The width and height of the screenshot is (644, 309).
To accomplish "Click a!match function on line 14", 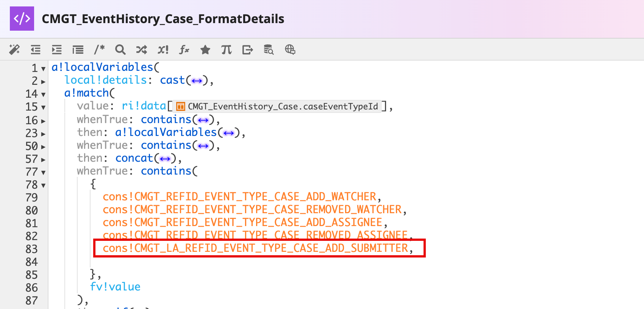I will coord(86,93).
